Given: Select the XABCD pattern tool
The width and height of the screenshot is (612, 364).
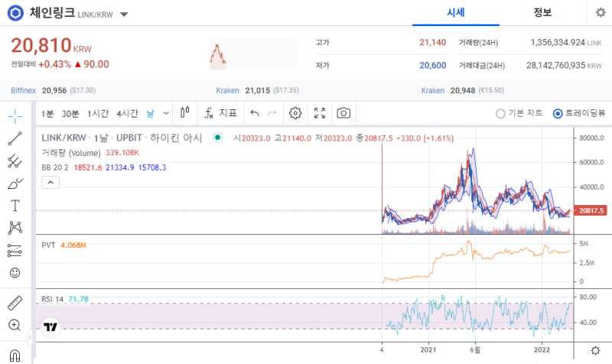Looking at the screenshot, I should click(15, 227).
